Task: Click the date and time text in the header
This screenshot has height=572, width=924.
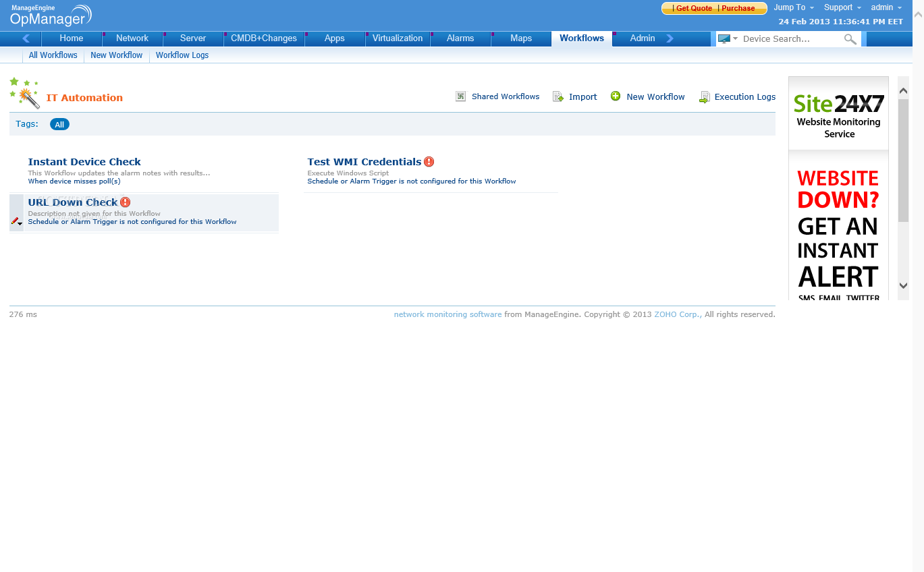Action: pos(840,22)
